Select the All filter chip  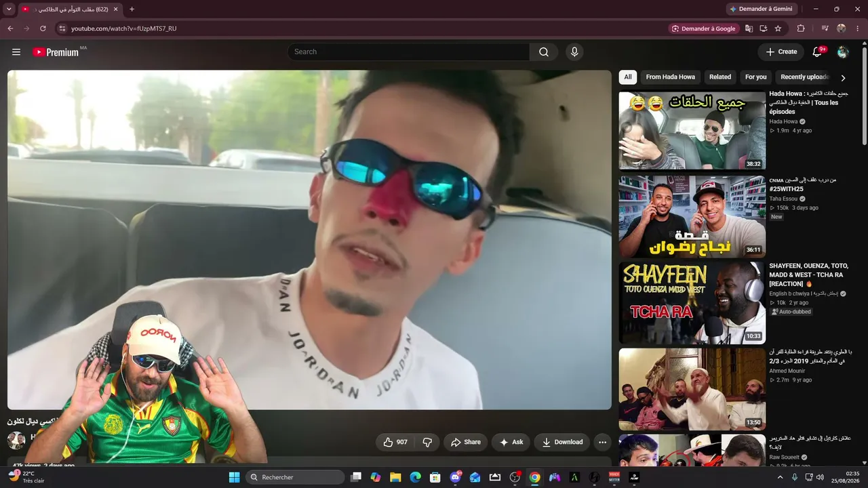coord(628,77)
